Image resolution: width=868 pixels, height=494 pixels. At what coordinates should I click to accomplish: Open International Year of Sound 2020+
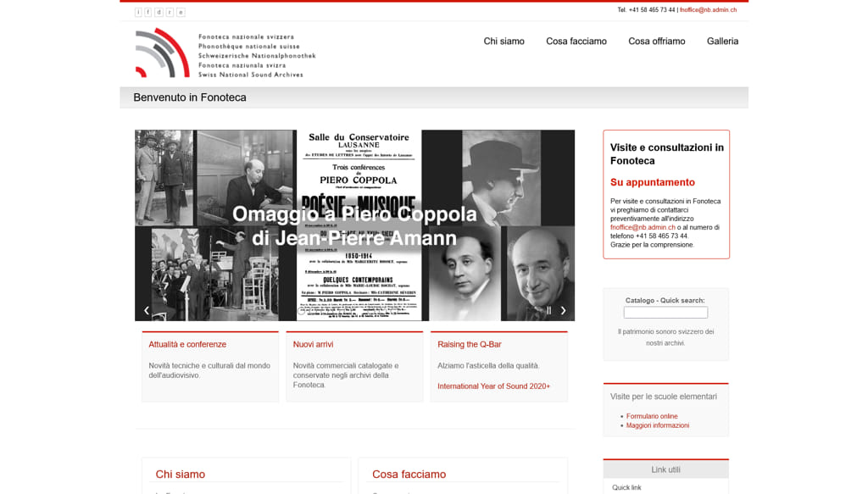494,386
